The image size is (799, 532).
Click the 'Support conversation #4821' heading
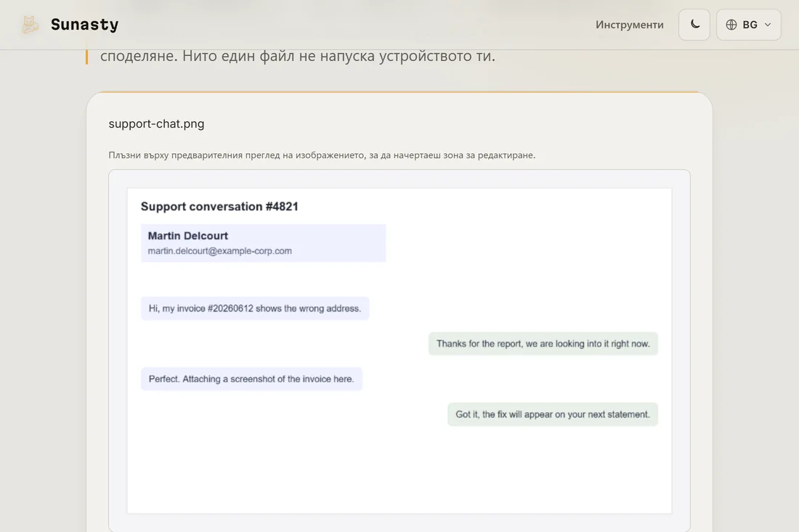pos(219,206)
